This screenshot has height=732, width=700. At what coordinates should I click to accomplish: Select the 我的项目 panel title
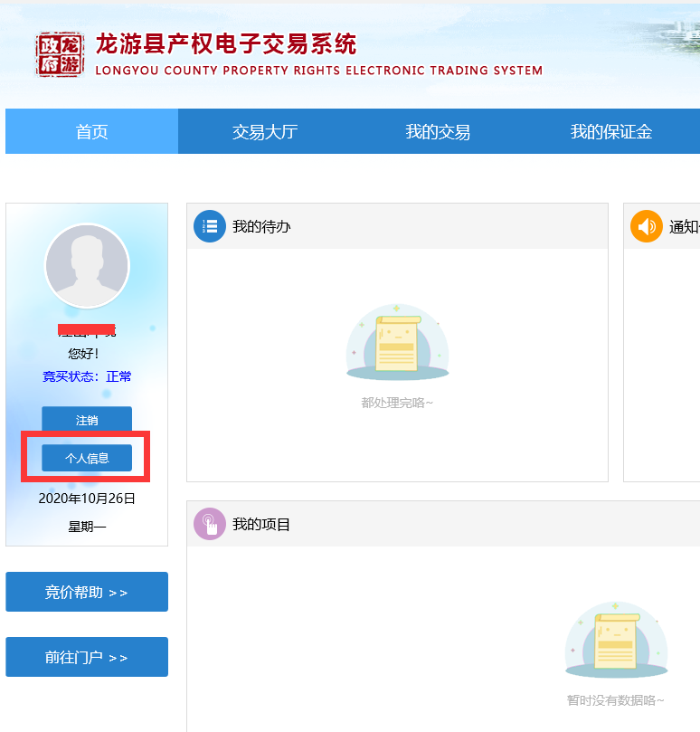click(x=261, y=524)
